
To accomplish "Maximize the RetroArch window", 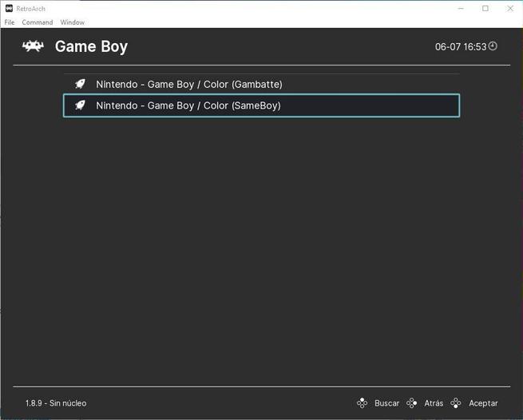I will click(x=485, y=9).
